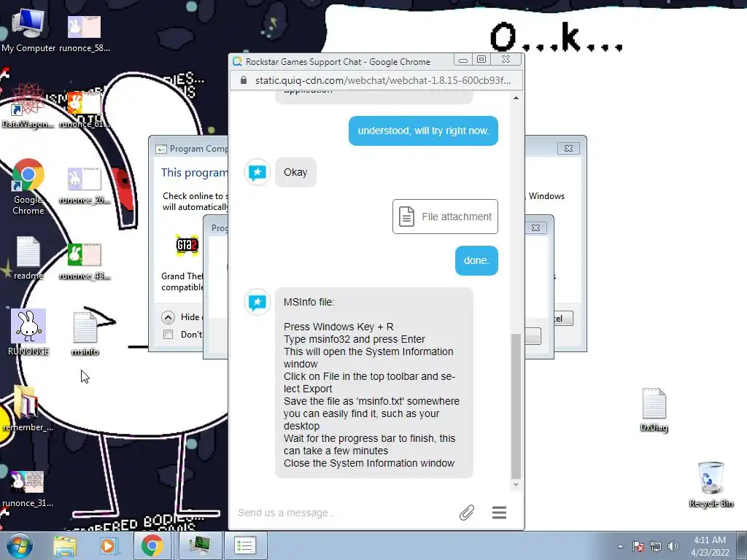Click the padlock site security icon
The width and height of the screenshot is (747, 560).
[244, 80]
